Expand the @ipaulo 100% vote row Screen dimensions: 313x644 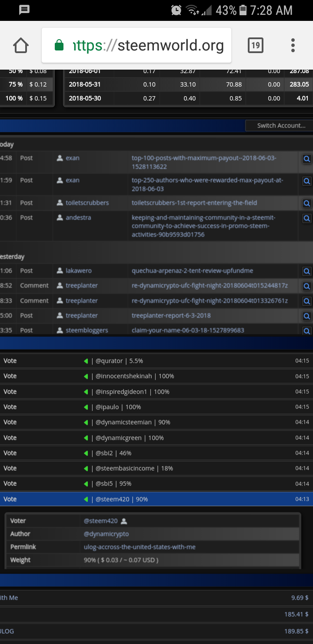156,407
